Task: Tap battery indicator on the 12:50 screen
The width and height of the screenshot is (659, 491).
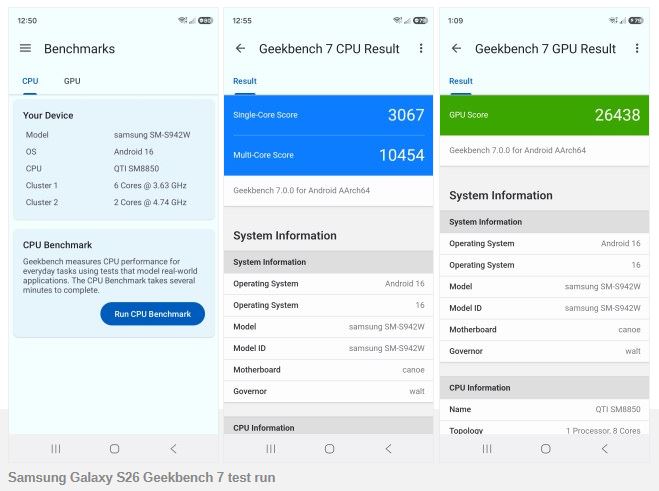Action: point(206,20)
